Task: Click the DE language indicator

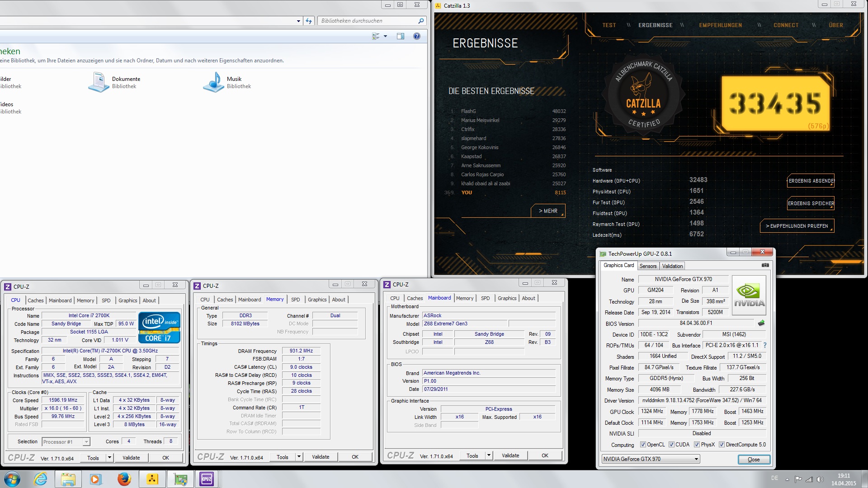Action: coord(774,478)
